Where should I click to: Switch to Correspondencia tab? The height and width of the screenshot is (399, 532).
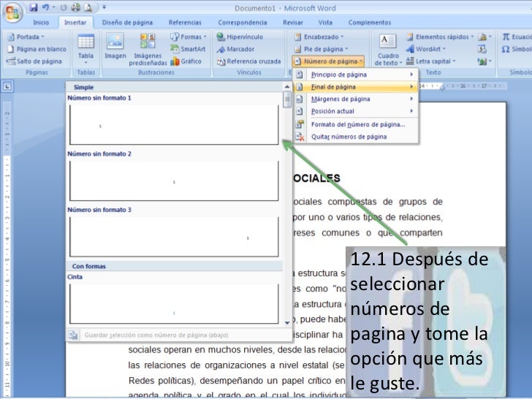243,23
